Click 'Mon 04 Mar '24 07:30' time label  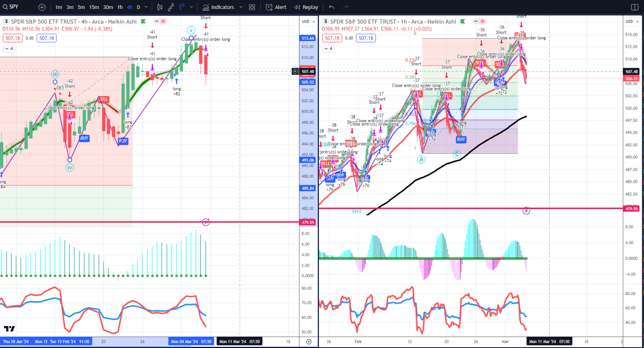[x=191, y=341]
